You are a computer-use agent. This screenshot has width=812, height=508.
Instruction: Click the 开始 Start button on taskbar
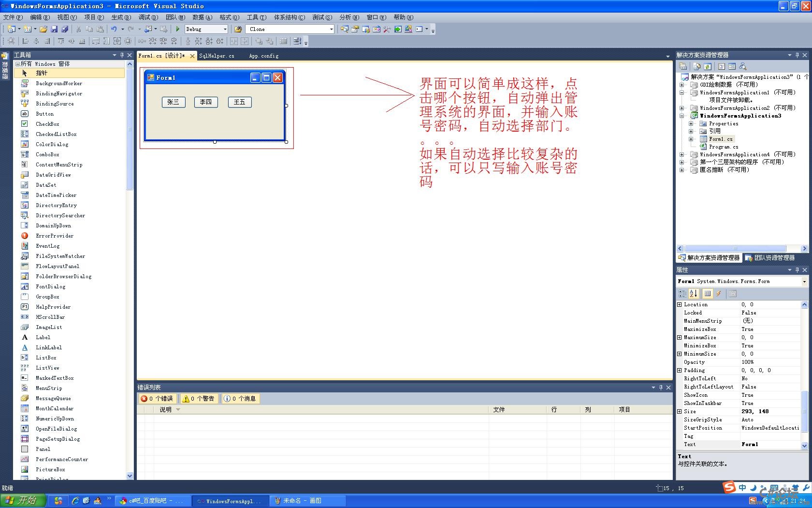click(23, 501)
